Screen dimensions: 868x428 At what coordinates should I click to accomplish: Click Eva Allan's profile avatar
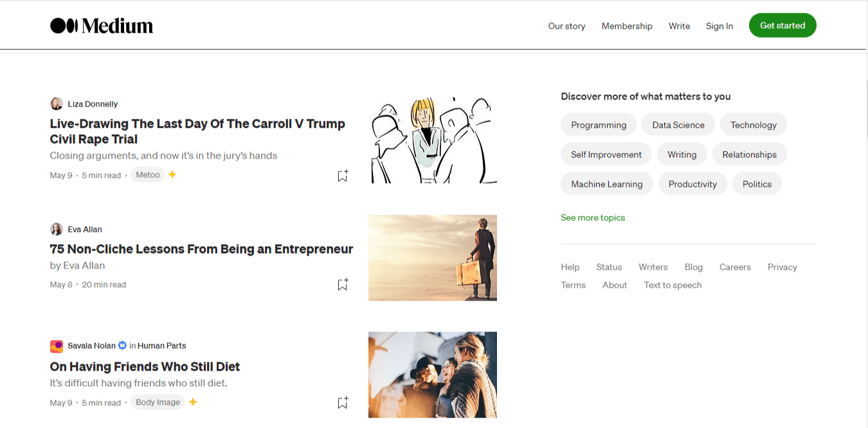click(57, 229)
